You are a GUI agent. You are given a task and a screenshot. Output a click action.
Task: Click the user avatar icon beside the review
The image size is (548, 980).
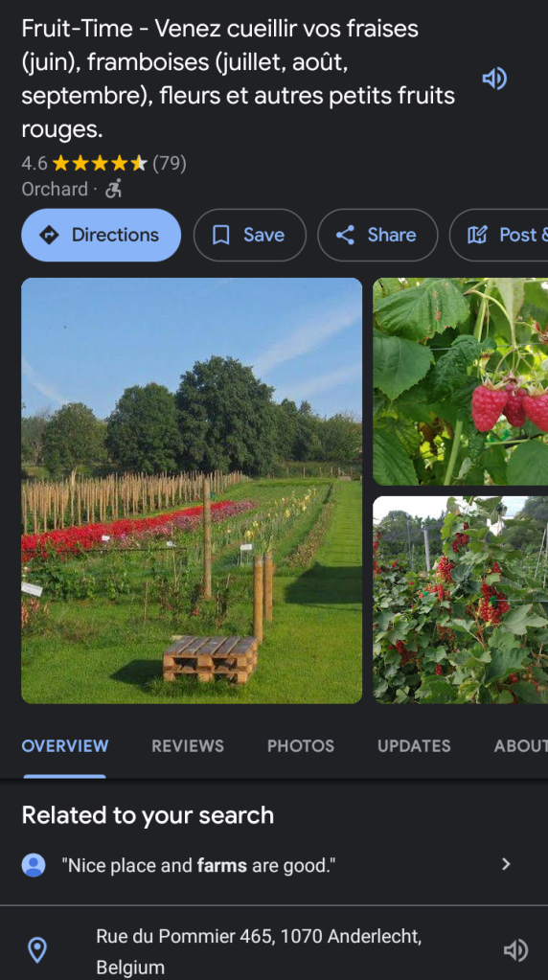(x=34, y=865)
